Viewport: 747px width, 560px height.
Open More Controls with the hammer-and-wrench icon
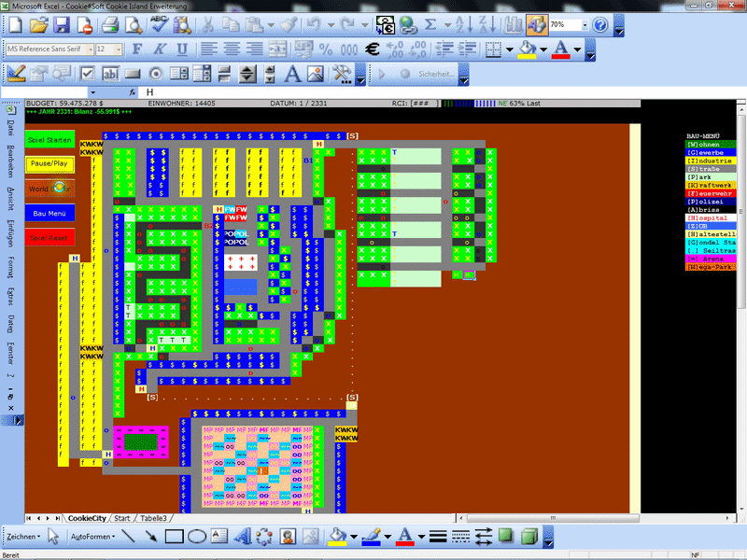tap(341, 74)
